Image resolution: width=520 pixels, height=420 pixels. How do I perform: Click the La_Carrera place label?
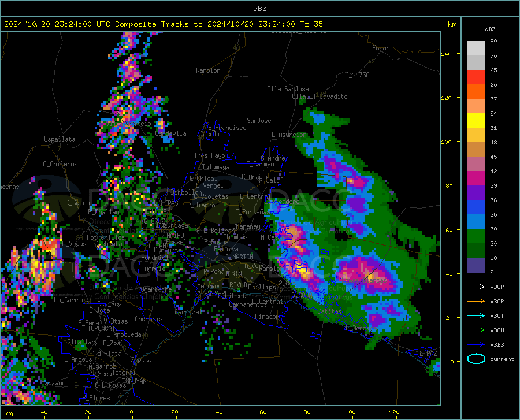[71, 300]
